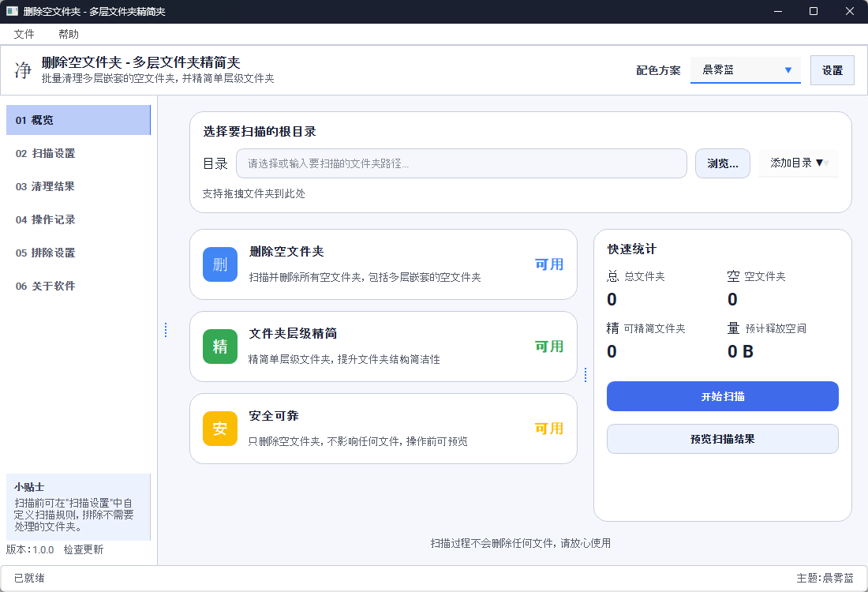868x592 pixels.
Task: Open the 04 操作记录 tab
Action: coord(78,220)
